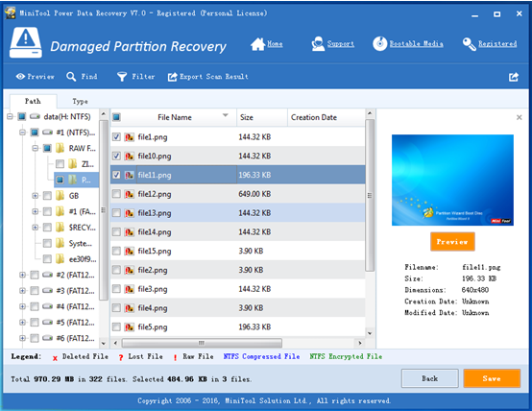The height and width of the screenshot is (411, 532).
Task: Uncheck the file1.png checkbox
Action: tap(116, 137)
